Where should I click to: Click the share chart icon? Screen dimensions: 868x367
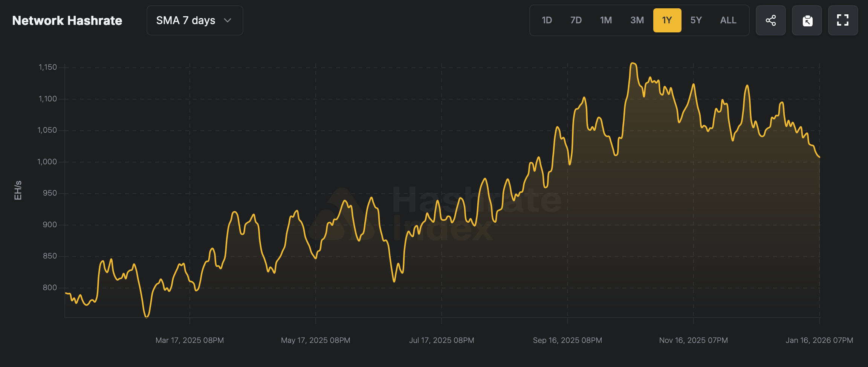coord(770,20)
